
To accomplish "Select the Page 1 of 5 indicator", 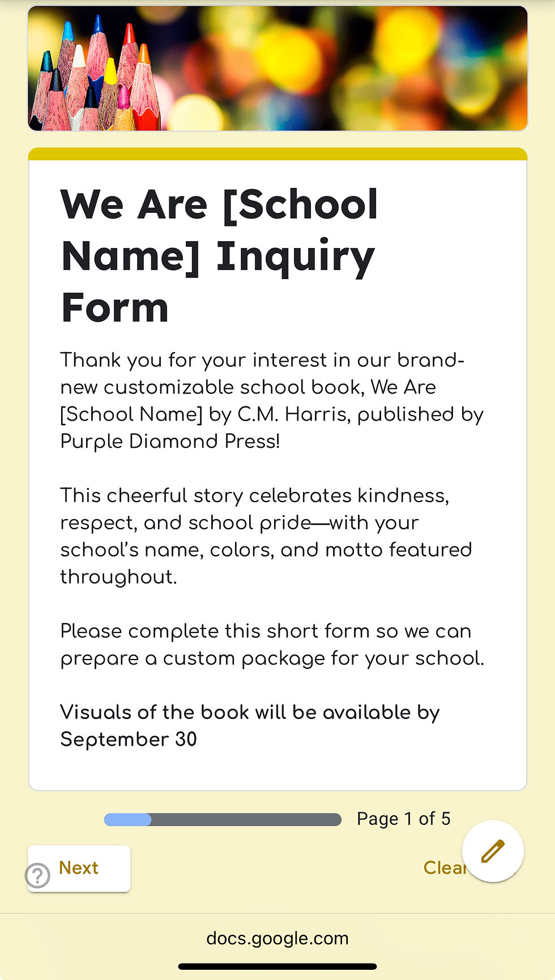I will tap(403, 819).
